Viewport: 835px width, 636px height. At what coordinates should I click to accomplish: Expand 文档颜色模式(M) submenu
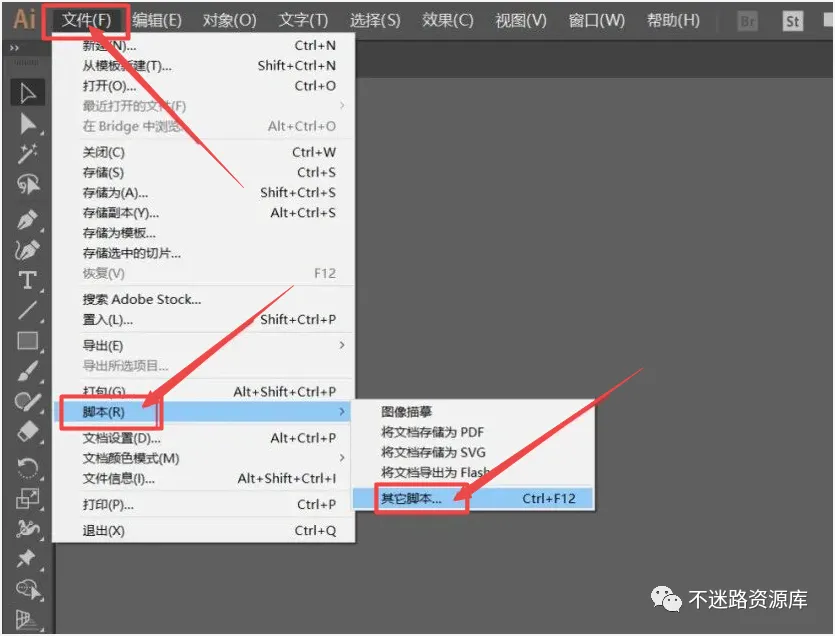click(203, 459)
